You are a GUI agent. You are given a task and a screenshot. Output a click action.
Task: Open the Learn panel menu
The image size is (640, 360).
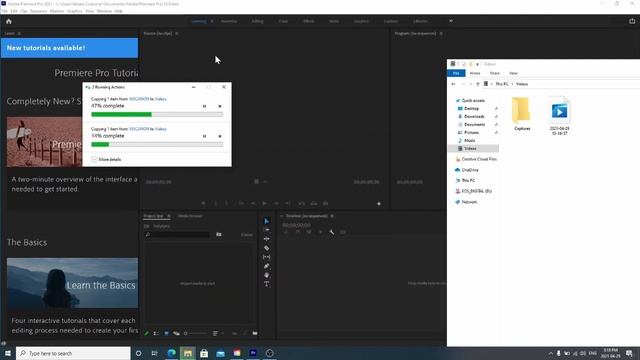pyautogui.click(x=19, y=33)
